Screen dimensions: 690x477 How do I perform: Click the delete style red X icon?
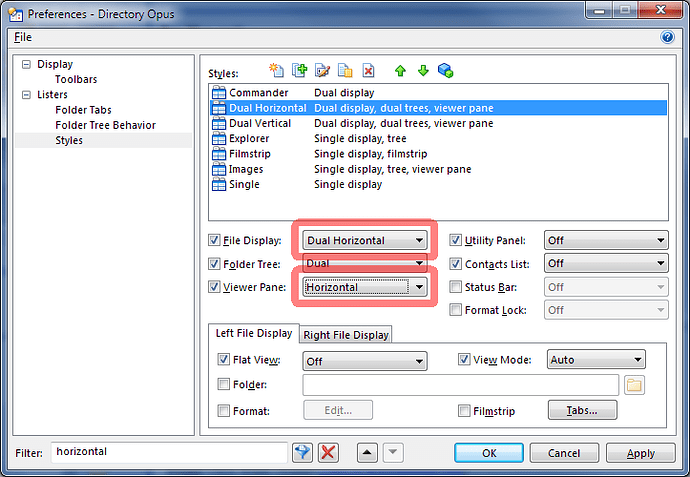369,70
